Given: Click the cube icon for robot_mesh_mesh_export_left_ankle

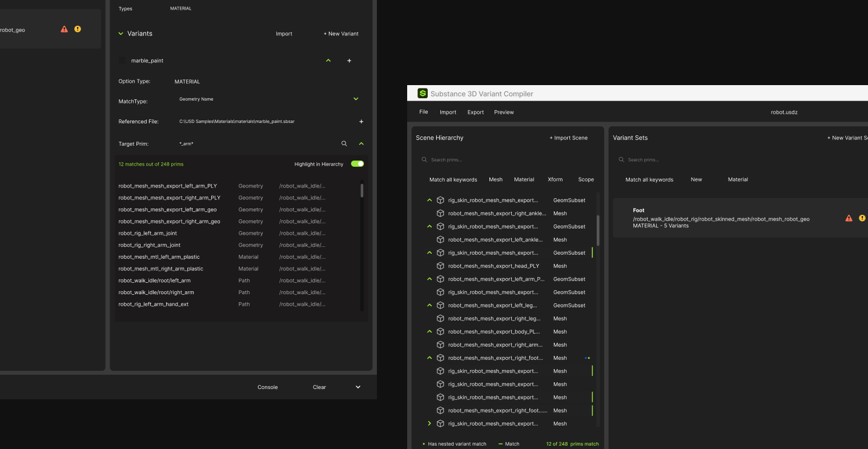Looking at the screenshot, I should click(440, 239).
